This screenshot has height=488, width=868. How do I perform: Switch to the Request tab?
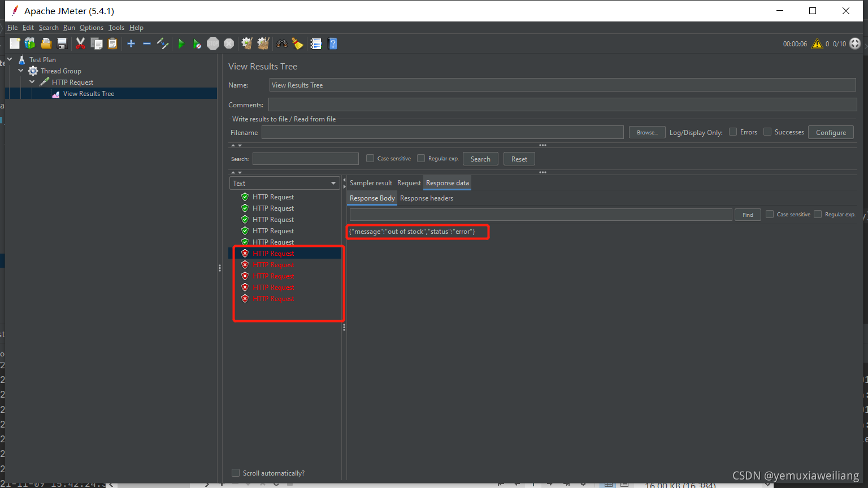(x=409, y=183)
